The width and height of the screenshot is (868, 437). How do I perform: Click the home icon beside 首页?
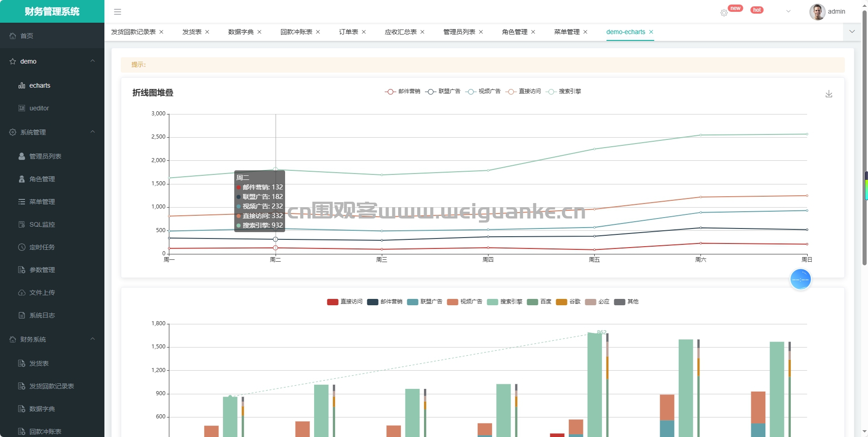[x=13, y=36]
